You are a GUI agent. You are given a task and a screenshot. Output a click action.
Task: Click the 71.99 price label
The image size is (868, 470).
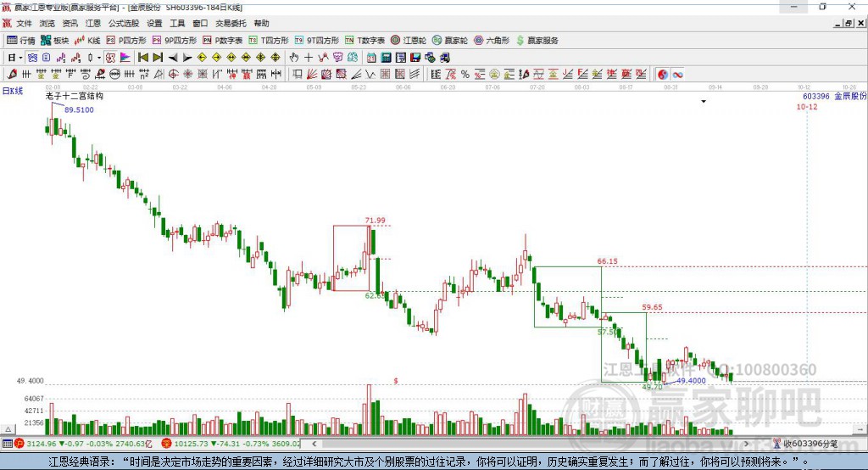376,220
